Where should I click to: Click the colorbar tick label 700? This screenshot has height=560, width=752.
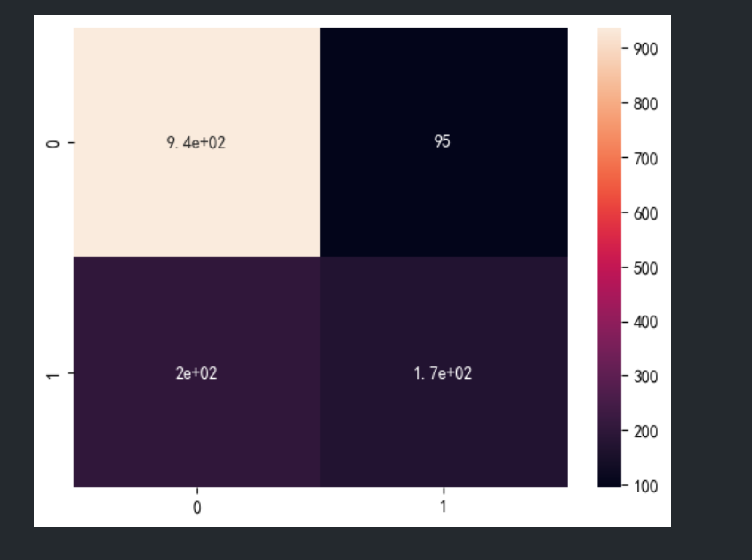coord(645,158)
